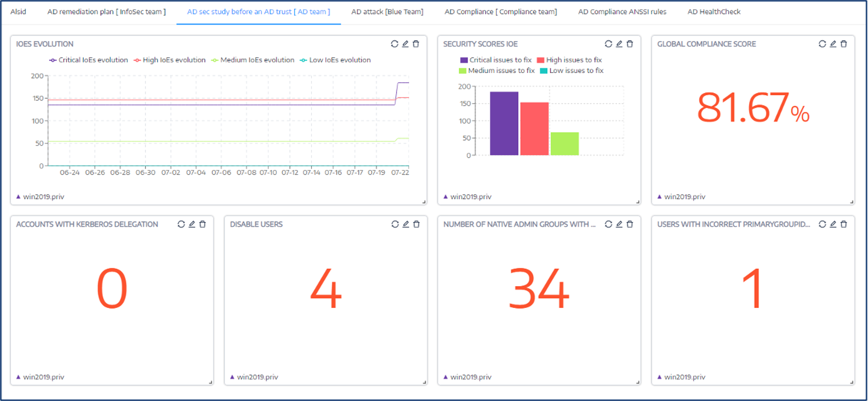Delete the Disable Users widget
Screen dimensions: 868x401
416,224
